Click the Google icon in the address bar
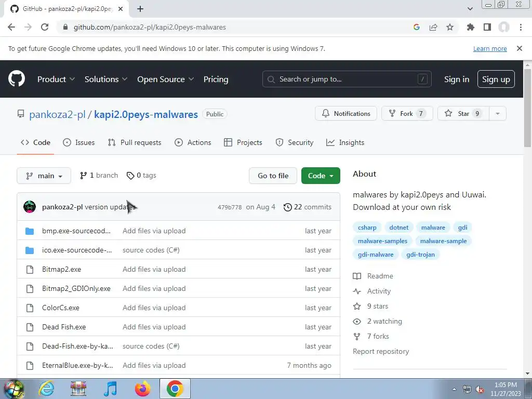Screen dimensions: 532x399 pyautogui.click(x=417, y=27)
